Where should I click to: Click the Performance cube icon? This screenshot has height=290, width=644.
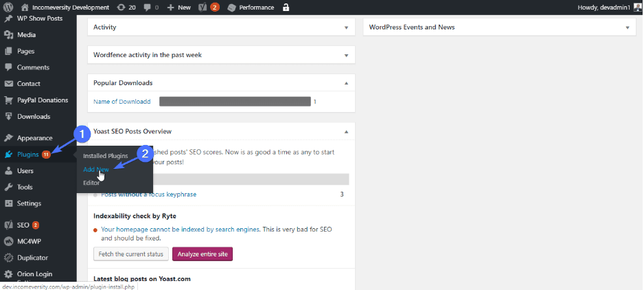click(231, 8)
